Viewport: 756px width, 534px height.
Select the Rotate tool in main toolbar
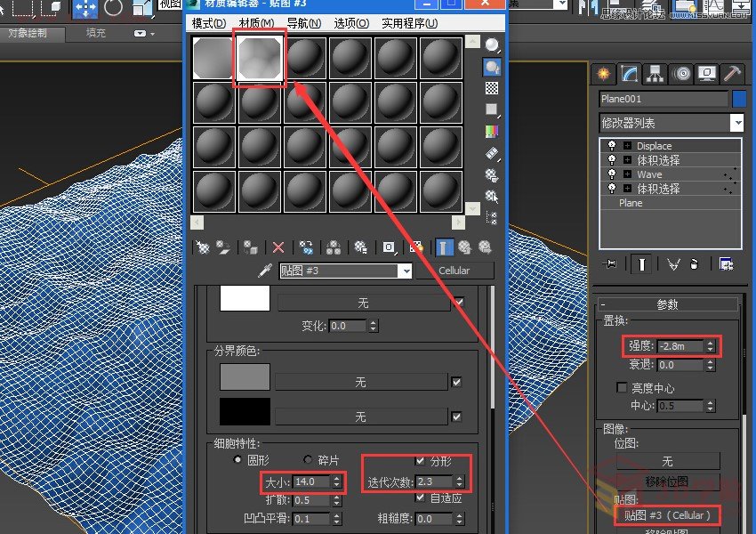(x=113, y=8)
